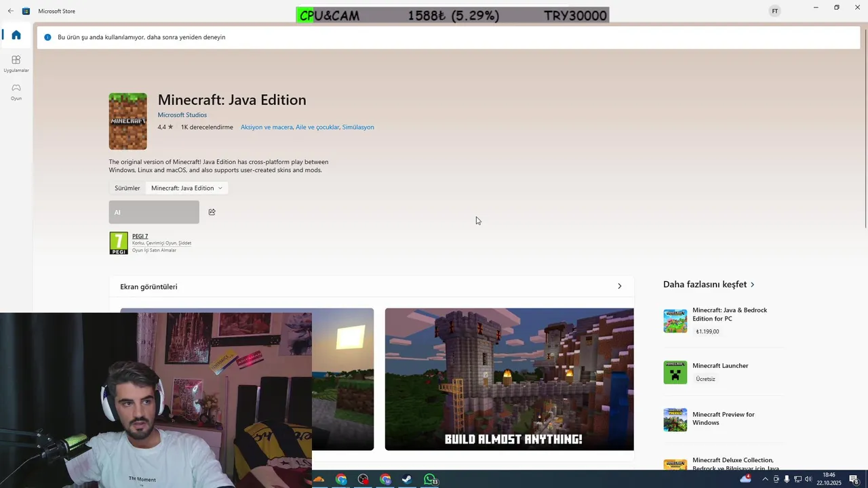Image resolution: width=868 pixels, height=488 pixels.
Task: Click the vertical scrollbar thumb
Action: coord(865,128)
